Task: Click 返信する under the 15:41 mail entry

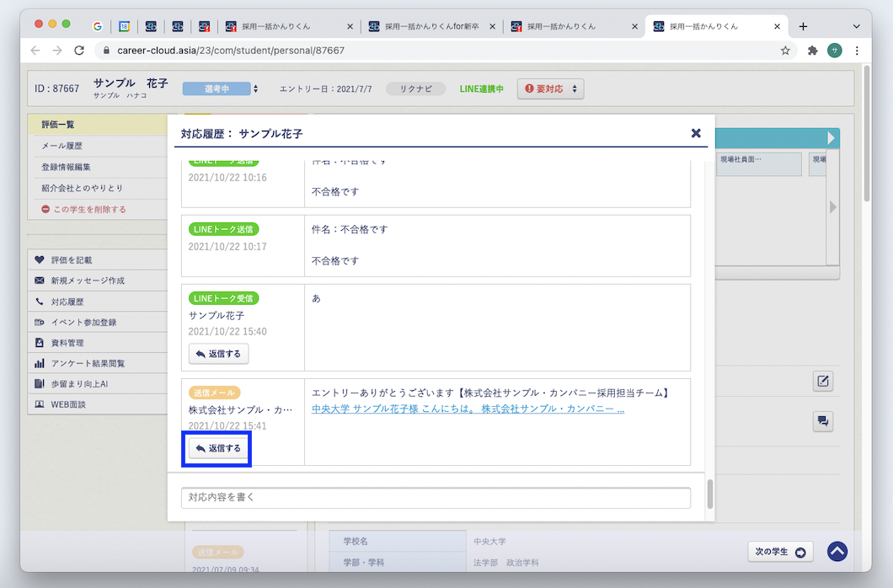Action: [x=219, y=448]
